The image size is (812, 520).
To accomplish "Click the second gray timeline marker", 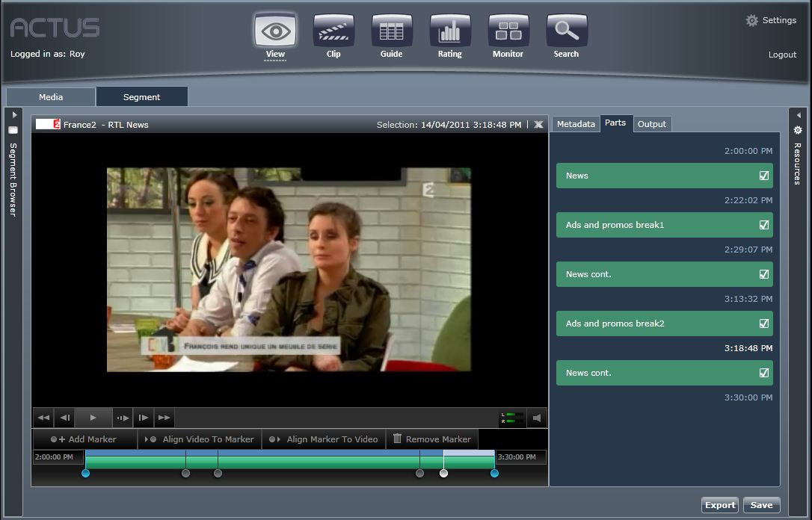I will tap(218, 473).
